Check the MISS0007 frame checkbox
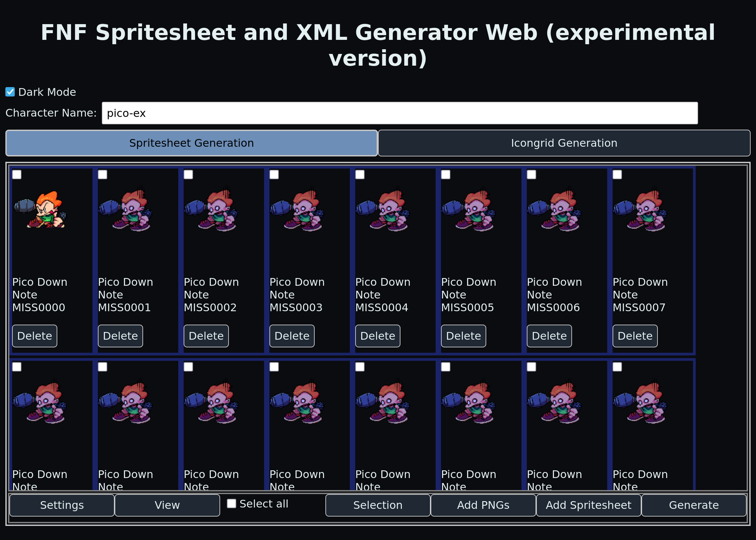This screenshot has height=540, width=756. pyautogui.click(x=617, y=175)
